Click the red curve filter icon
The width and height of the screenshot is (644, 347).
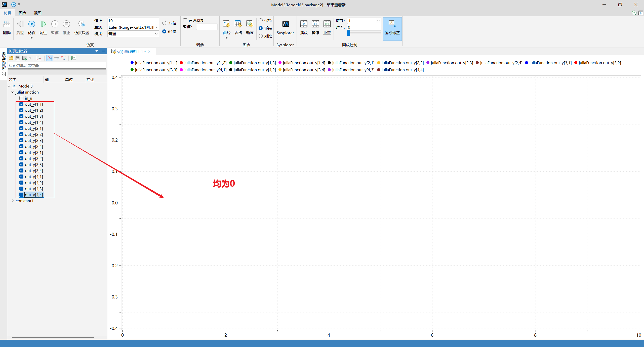(63, 58)
